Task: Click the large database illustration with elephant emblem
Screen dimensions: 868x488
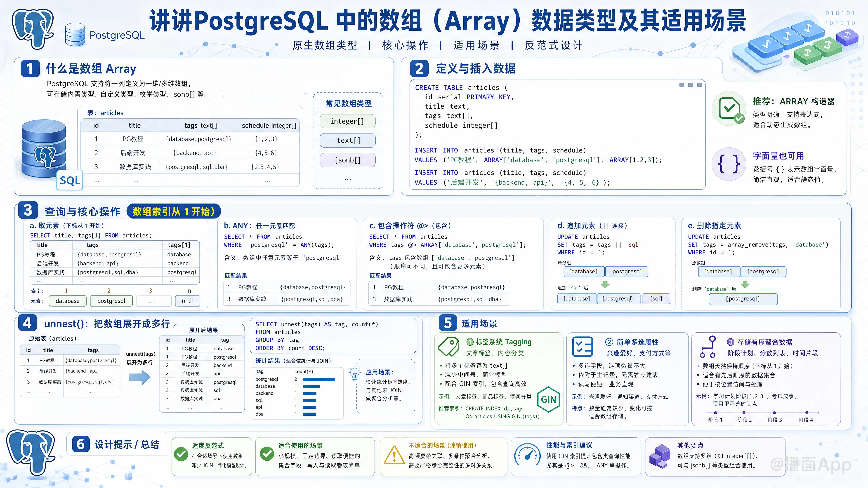Action: pos(44,149)
